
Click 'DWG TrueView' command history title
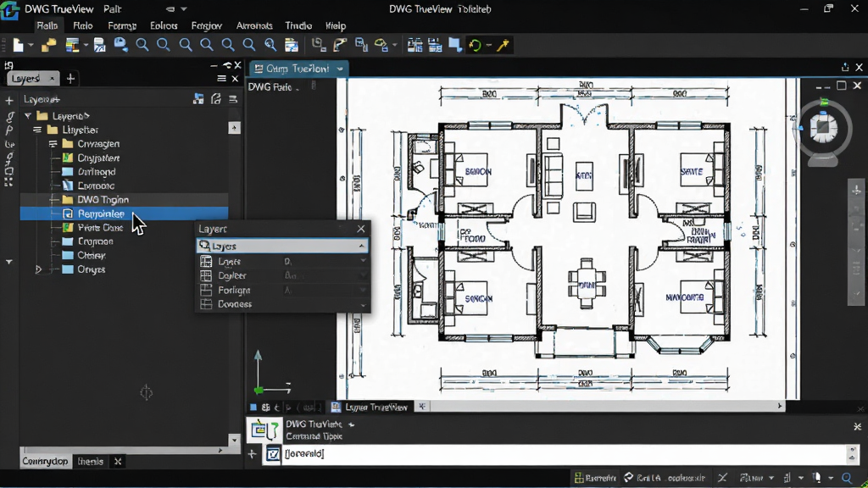point(314,424)
